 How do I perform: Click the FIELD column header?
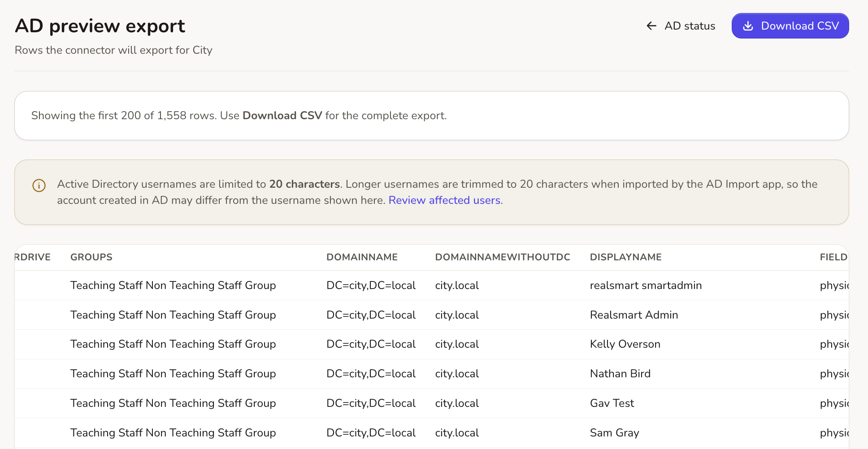[833, 257]
